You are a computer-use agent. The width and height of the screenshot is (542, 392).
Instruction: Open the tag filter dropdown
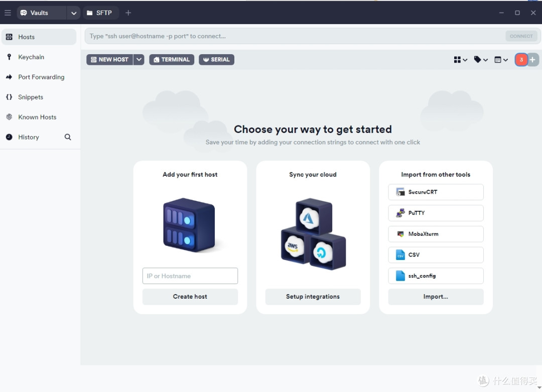pos(481,60)
